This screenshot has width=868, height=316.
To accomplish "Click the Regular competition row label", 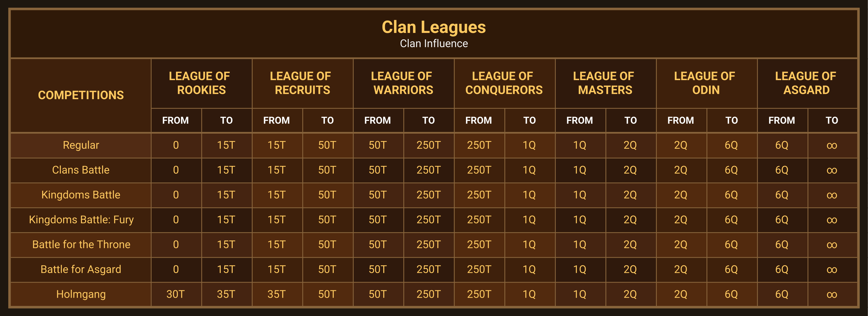I will click(81, 145).
